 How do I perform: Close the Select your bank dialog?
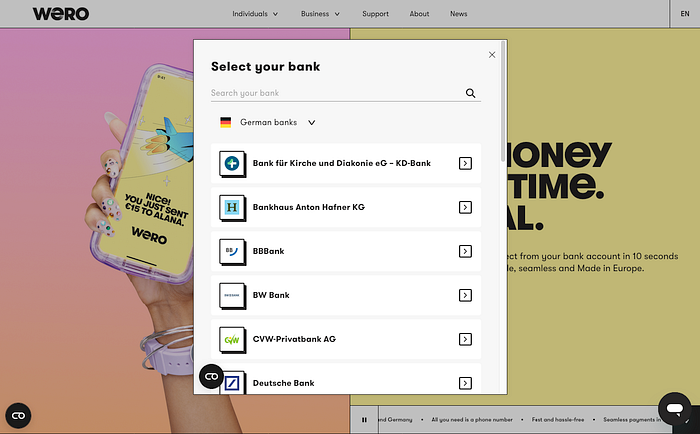(x=492, y=54)
